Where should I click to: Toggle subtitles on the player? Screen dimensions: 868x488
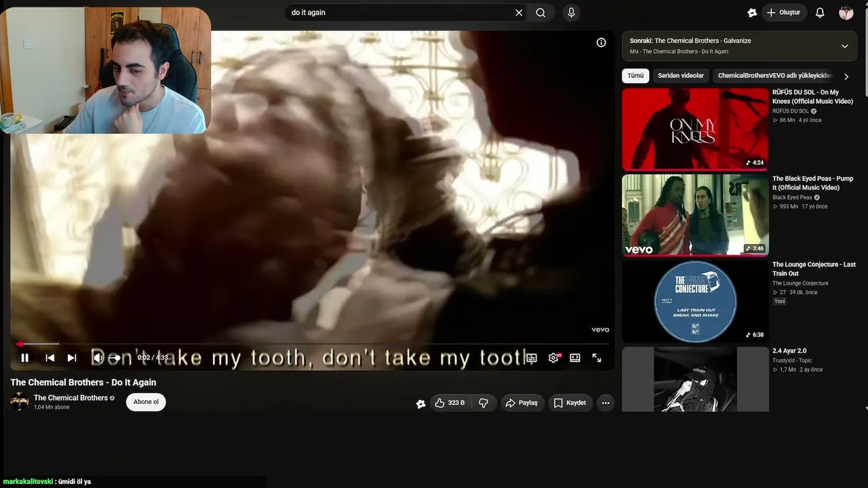(x=532, y=358)
